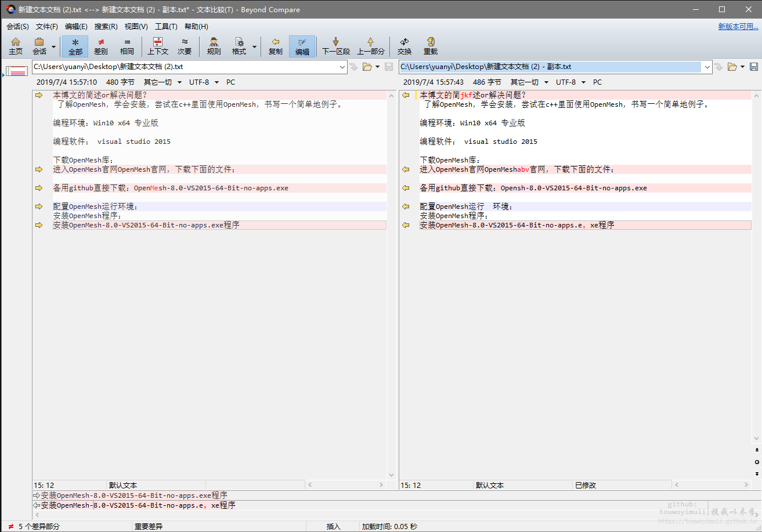Click right text 编程软件： visual studio 2015

(479, 142)
